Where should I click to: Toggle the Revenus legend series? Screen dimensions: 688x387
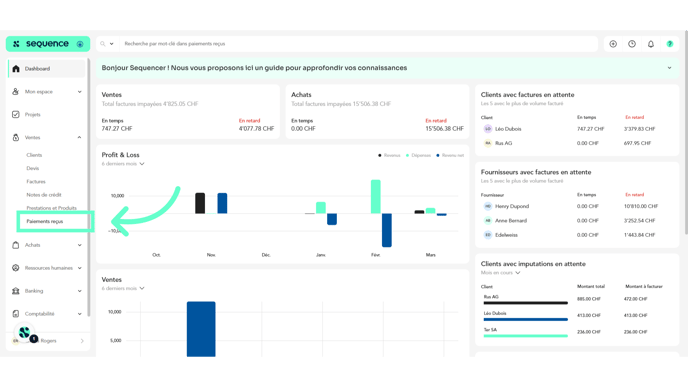pos(389,155)
